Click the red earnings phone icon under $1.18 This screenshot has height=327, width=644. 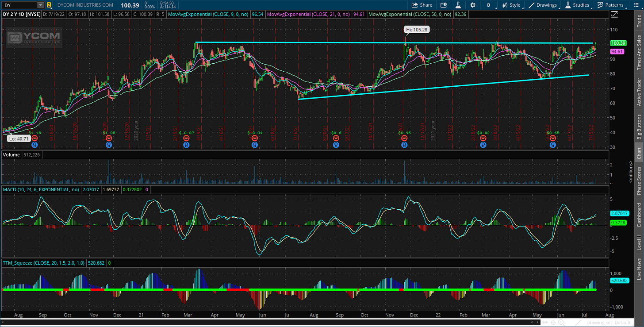point(34,138)
